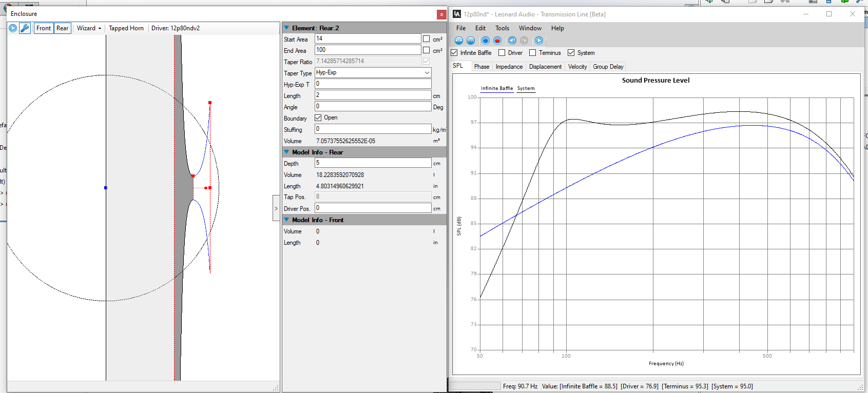Click the Open project toolbar icon
The height and width of the screenshot is (393, 868).
(471, 41)
